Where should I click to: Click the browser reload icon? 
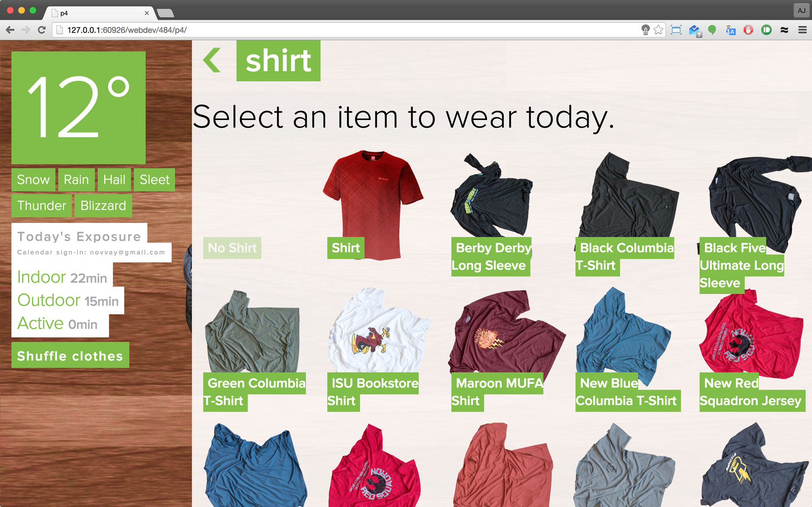41,30
